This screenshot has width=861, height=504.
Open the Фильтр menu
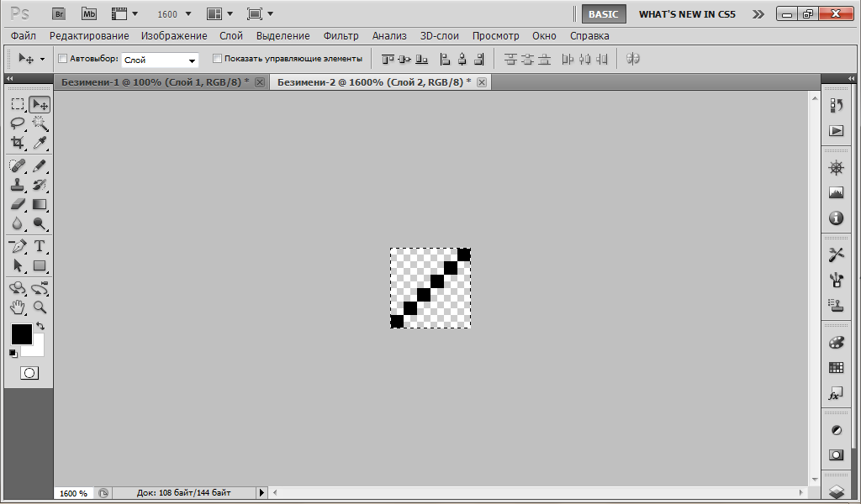click(341, 36)
